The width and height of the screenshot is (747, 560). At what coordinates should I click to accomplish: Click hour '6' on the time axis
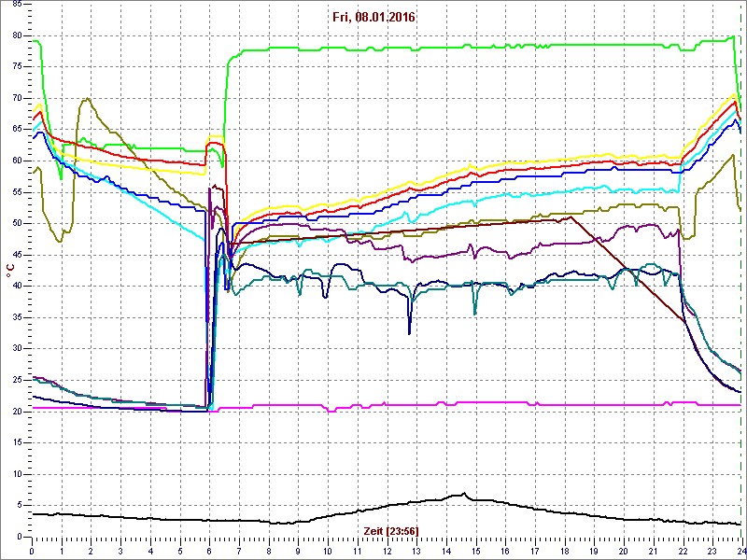click(209, 550)
